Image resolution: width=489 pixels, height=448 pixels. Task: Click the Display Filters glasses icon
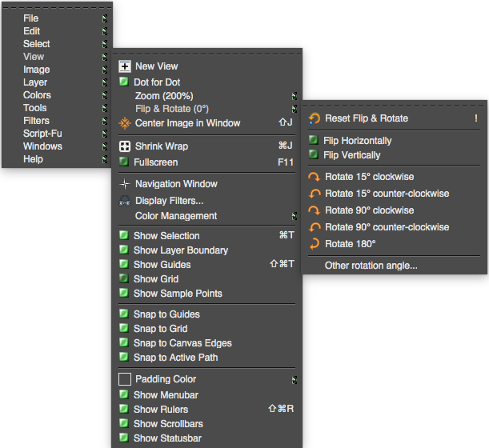click(x=125, y=201)
